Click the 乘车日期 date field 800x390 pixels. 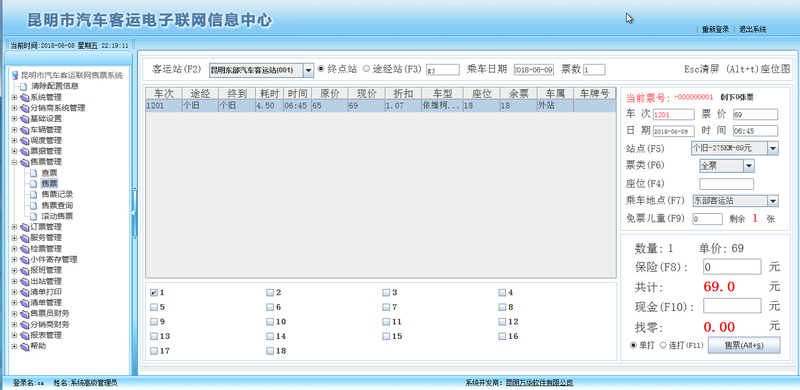[x=533, y=69]
